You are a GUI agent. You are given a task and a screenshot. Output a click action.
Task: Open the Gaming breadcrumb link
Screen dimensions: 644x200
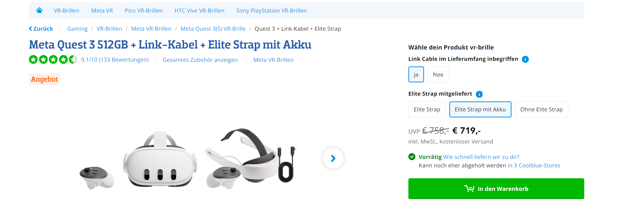(x=78, y=29)
